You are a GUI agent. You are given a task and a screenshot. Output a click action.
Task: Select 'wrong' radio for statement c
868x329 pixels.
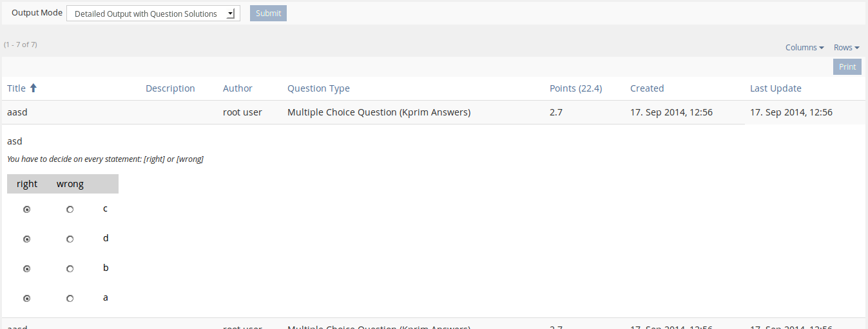tap(70, 210)
